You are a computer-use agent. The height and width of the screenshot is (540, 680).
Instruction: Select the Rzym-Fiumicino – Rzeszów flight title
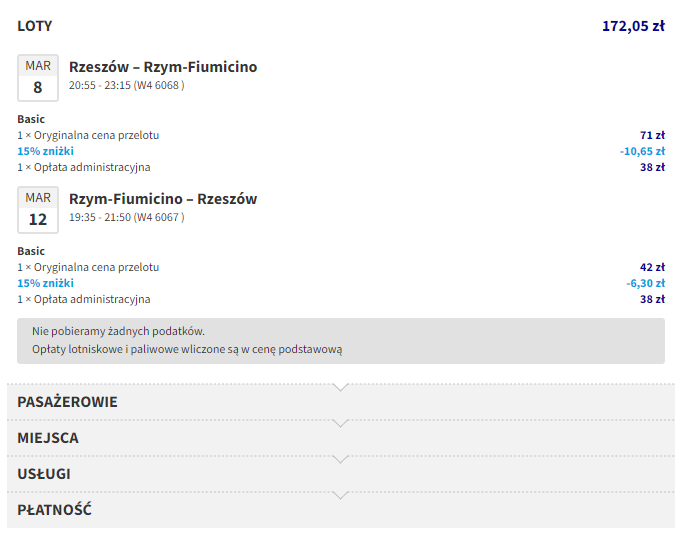(163, 199)
